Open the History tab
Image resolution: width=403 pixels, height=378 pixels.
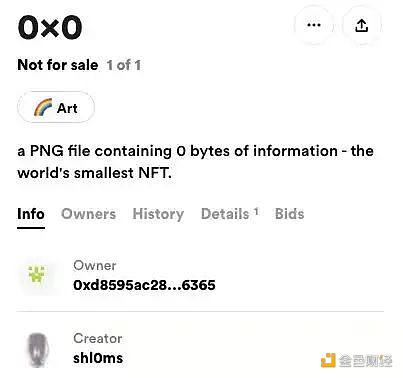pos(158,214)
